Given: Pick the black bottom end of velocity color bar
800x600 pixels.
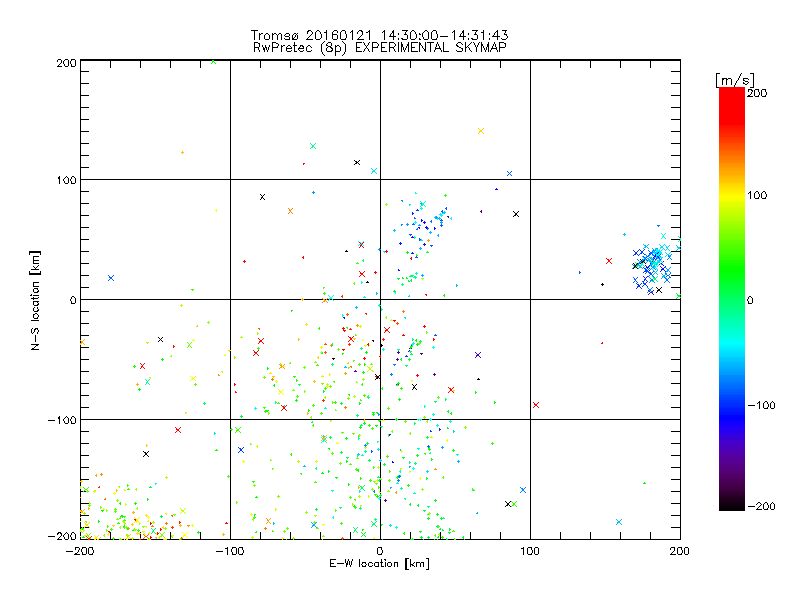Looking at the screenshot, I should click(732, 505).
